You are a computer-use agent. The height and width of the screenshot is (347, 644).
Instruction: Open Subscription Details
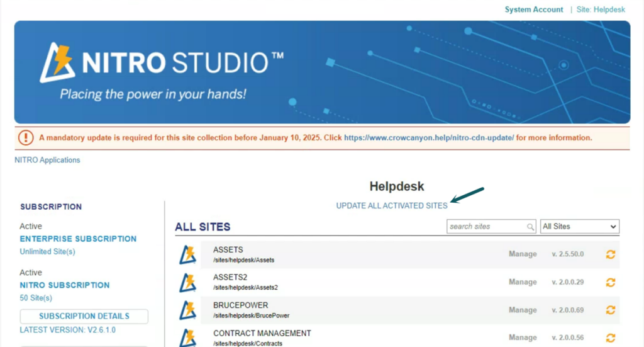pos(84,316)
